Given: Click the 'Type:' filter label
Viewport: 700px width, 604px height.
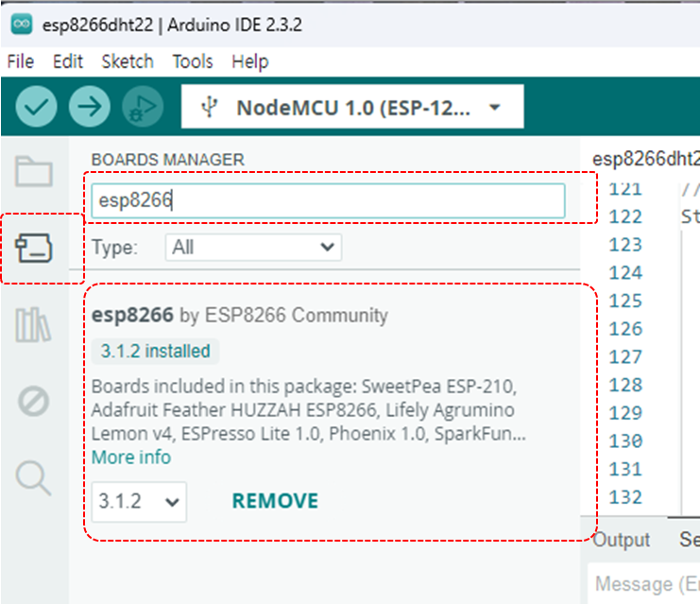Looking at the screenshot, I should point(114,248).
